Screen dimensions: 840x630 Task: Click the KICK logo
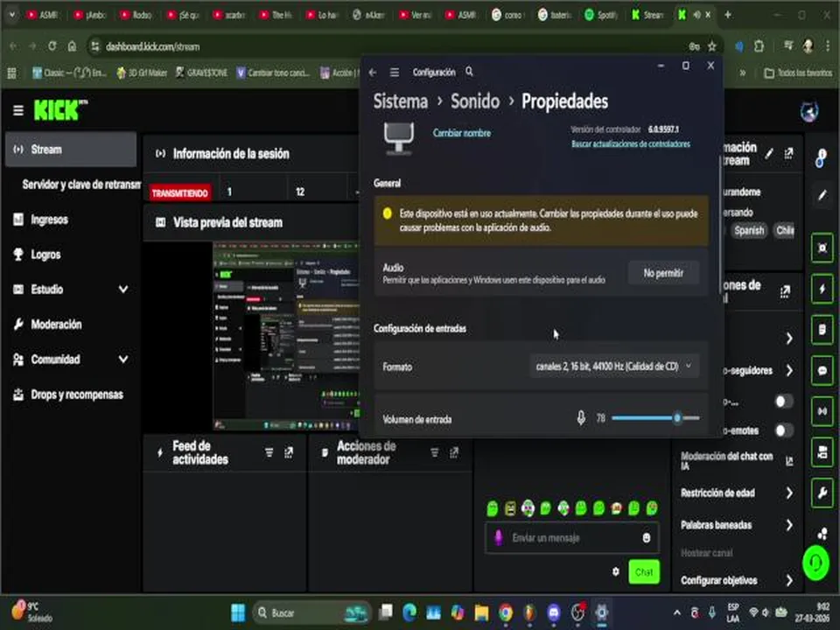click(x=60, y=110)
